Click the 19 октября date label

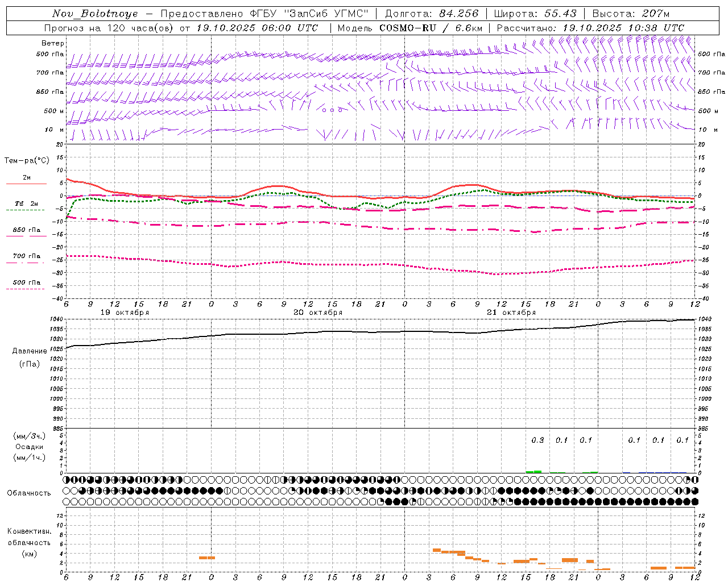point(125,313)
